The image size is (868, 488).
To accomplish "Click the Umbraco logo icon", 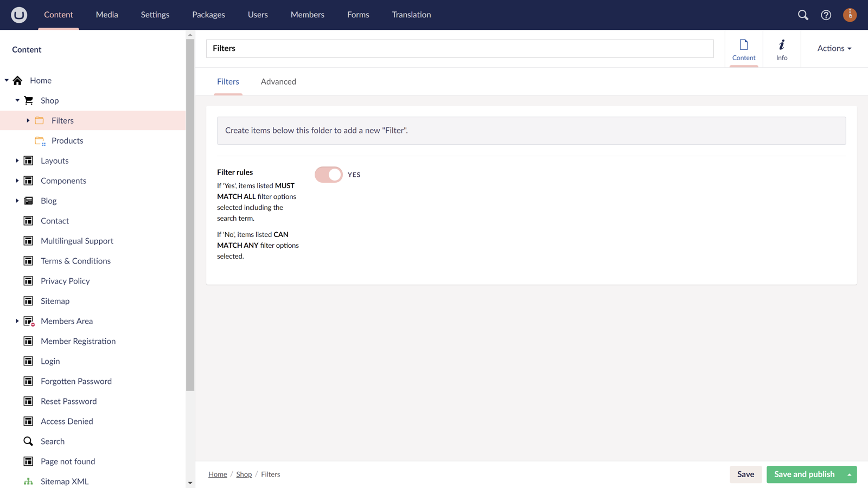I will click(19, 15).
